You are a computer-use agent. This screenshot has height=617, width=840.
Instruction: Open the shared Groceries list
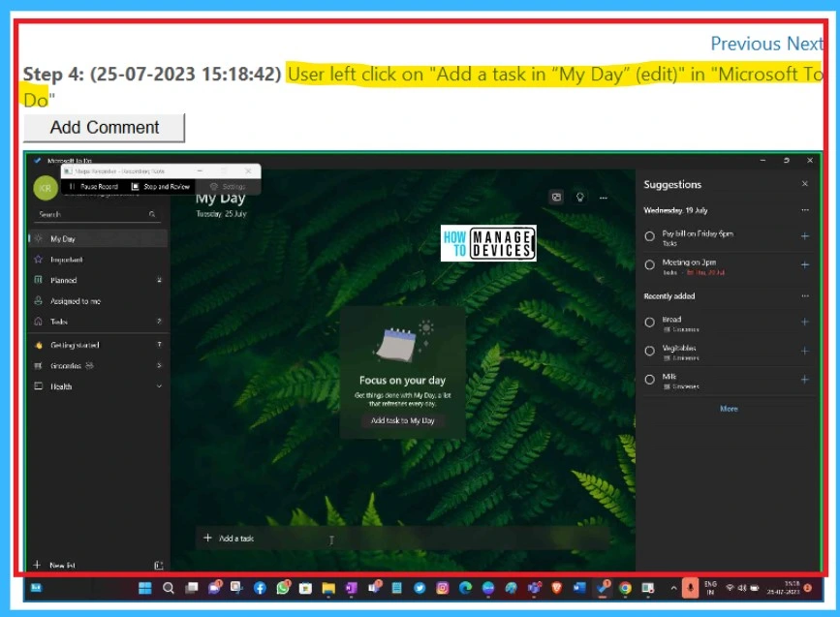coord(98,366)
